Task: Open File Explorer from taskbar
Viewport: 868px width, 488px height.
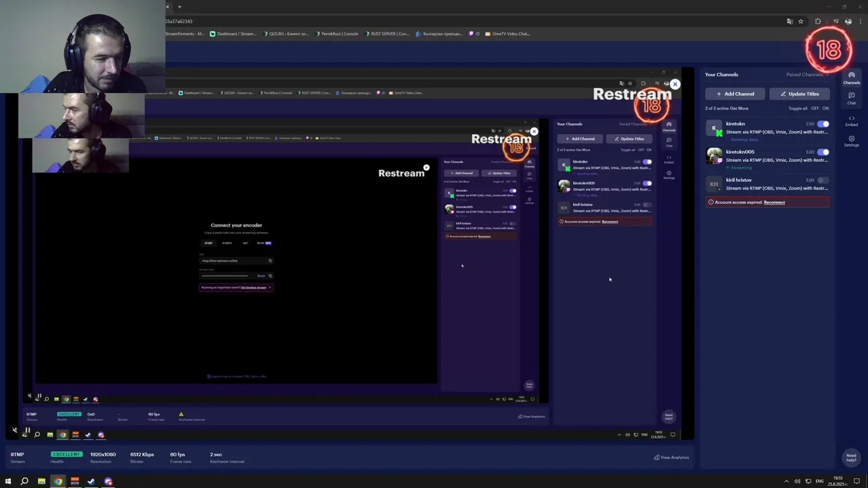Action: [41, 481]
